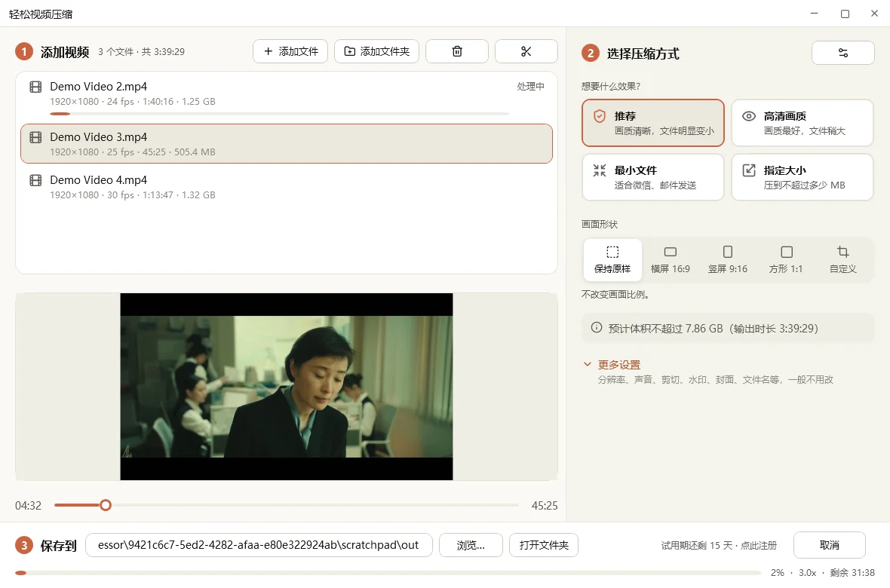Click the video preview frame
The width and height of the screenshot is (890, 588).
pyautogui.click(x=287, y=387)
